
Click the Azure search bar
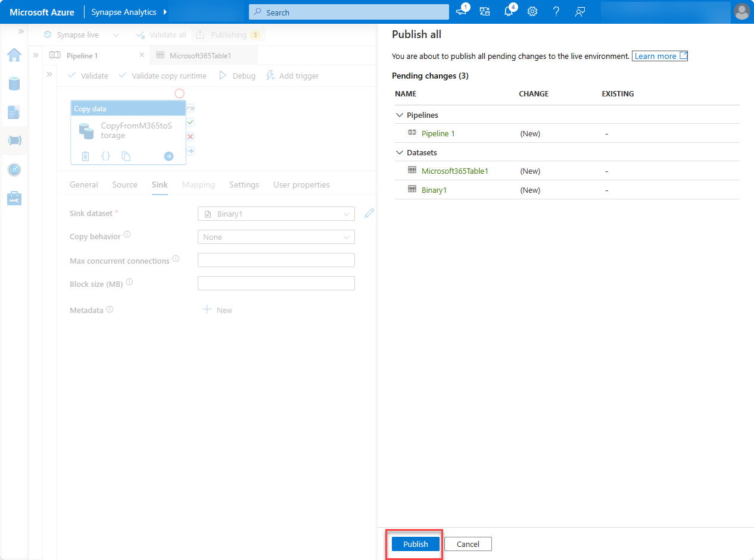pyautogui.click(x=348, y=11)
